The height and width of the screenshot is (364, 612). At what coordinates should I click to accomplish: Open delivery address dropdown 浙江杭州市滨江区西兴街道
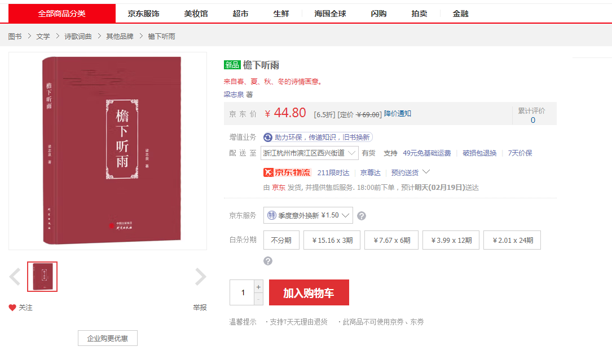310,153
